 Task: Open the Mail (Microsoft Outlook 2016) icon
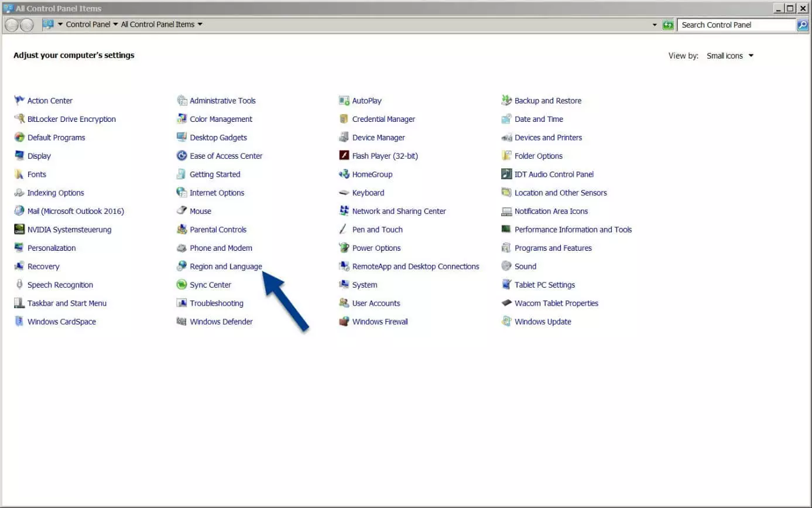point(19,212)
